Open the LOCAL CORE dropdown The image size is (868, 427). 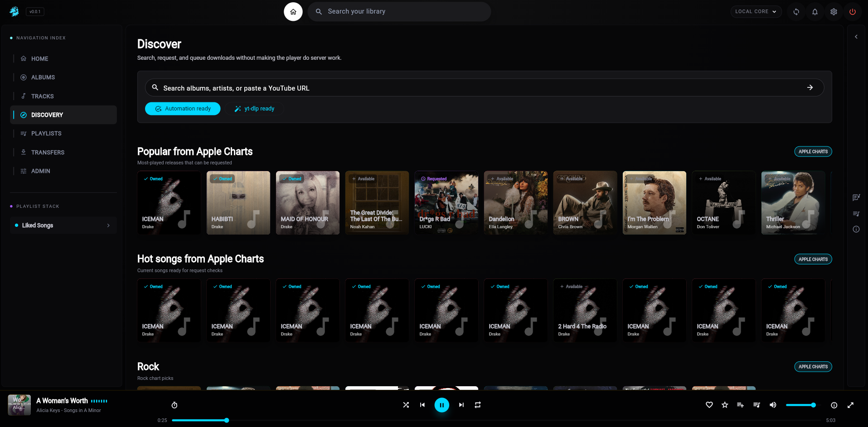click(x=756, y=12)
